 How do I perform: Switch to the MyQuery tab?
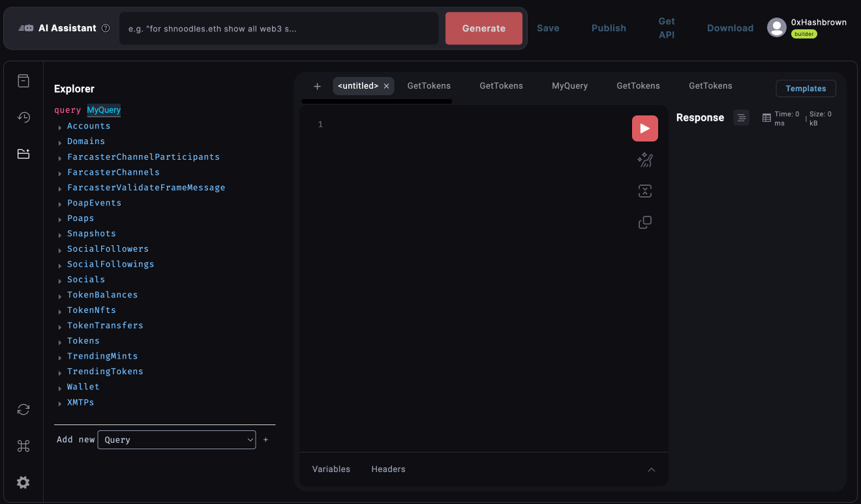pyautogui.click(x=569, y=86)
